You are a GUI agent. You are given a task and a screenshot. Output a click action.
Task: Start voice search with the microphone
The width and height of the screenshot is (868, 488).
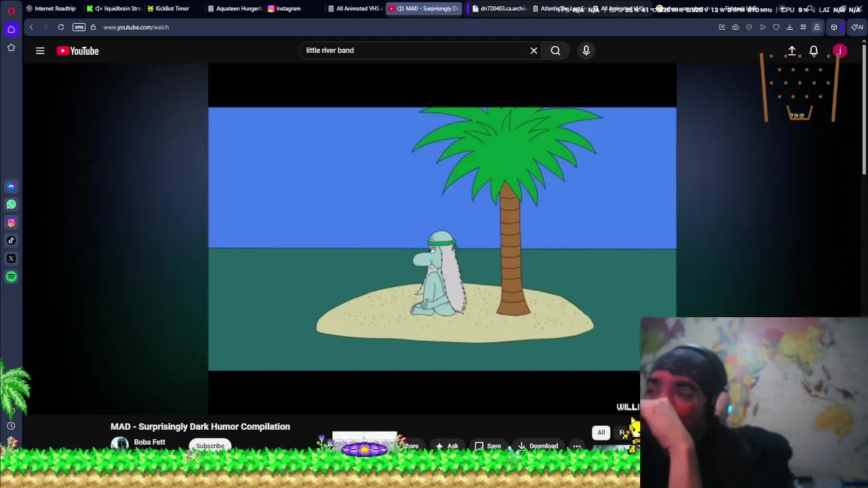tap(587, 50)
